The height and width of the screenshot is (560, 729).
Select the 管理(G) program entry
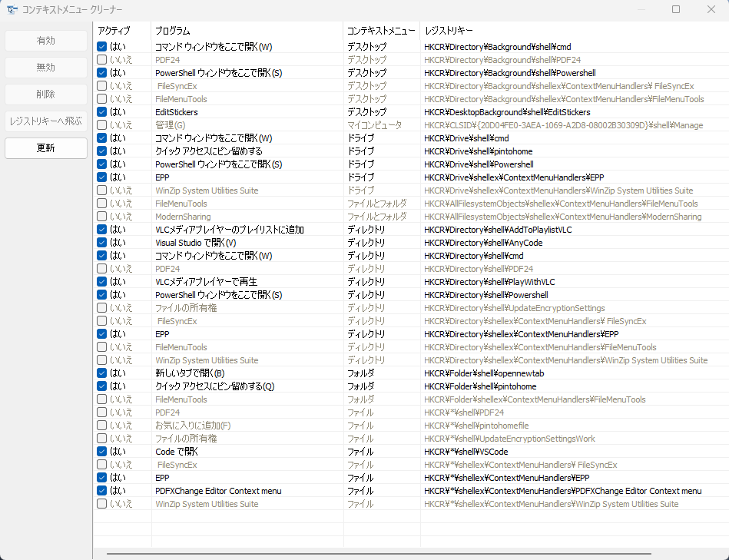[171, 125]
